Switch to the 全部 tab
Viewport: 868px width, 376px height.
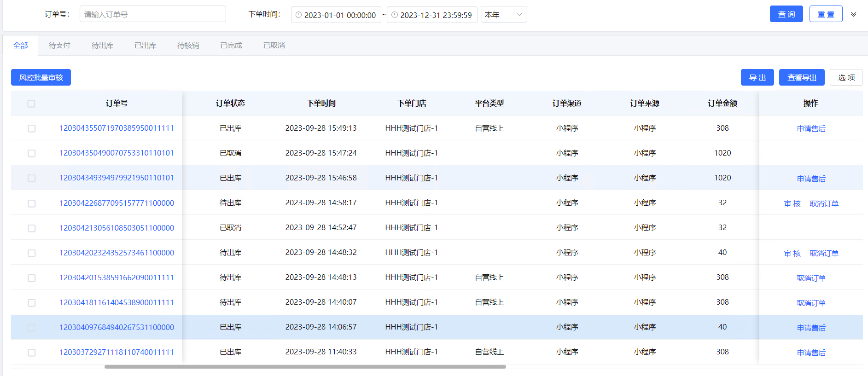[20, 46]
